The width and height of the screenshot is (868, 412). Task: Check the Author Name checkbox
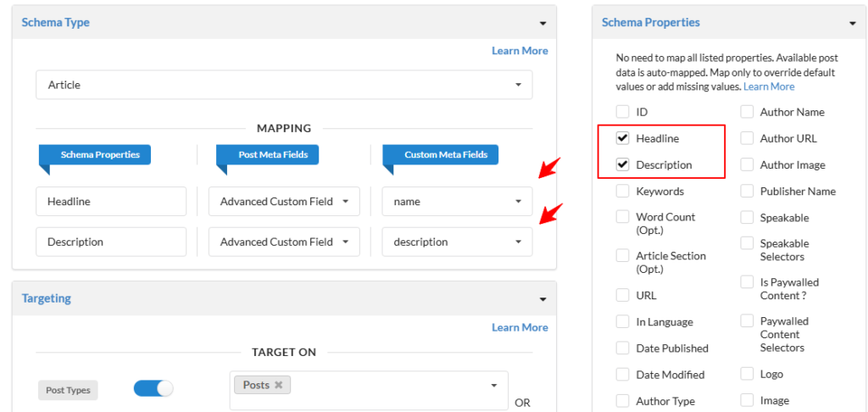[747, 112]
